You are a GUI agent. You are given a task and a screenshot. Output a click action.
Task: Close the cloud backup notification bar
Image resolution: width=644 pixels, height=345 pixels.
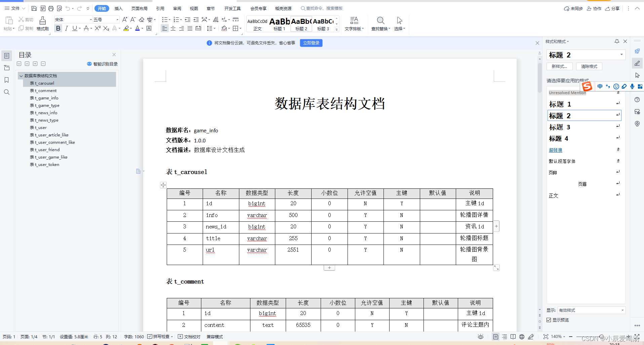pyautogui.click(x=537, y=43)
